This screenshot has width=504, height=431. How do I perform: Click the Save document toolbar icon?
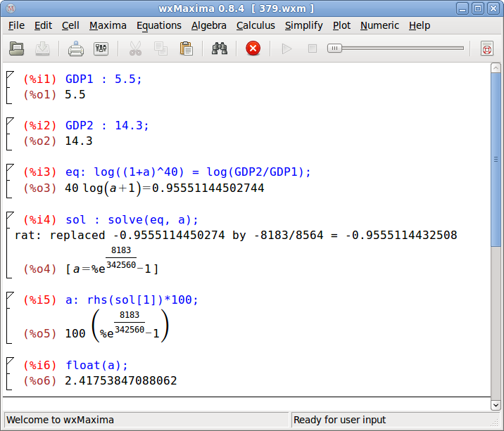(42, 49)
